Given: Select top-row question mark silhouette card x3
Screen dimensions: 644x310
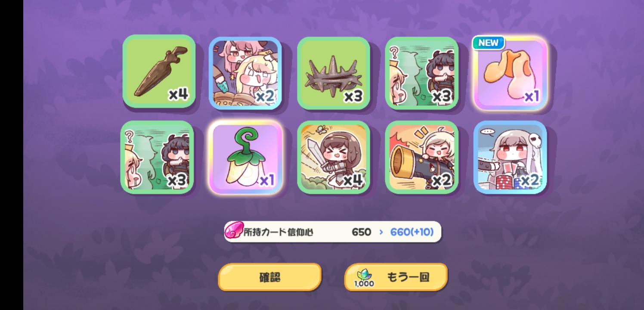Looking at the screenshot, I should (422, 73).
